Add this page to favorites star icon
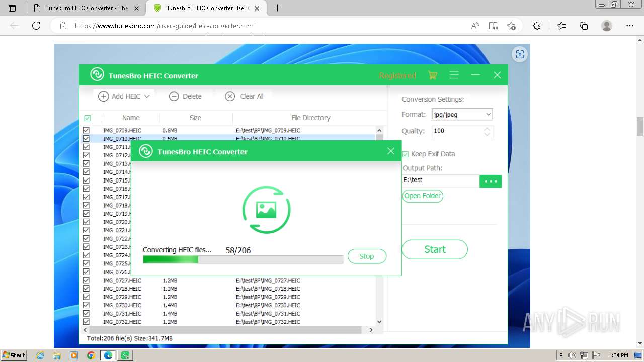 click(511, 26)
